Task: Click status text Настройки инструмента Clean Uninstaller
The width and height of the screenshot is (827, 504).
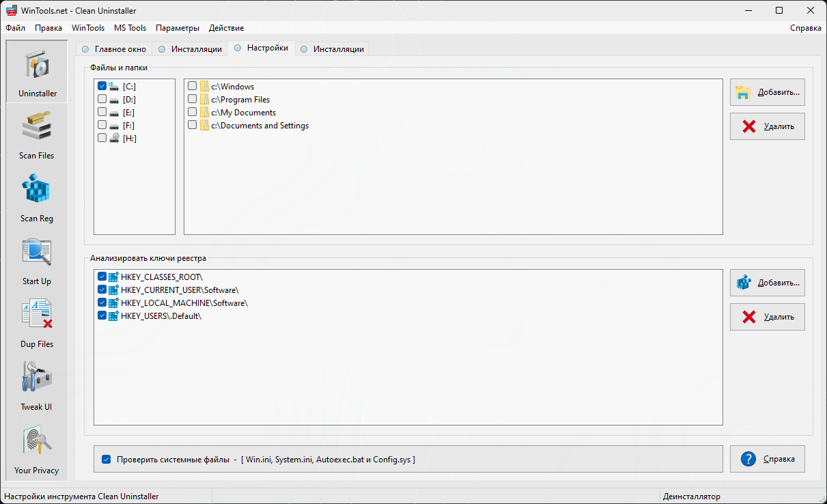Action: 81,496
